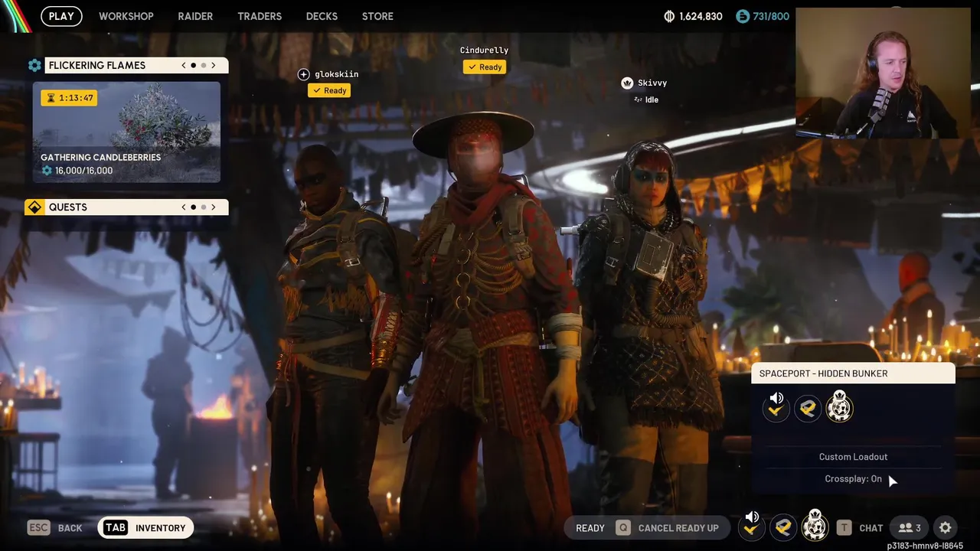Click the 1:13:47 event timer badge

pyautogui.click(x=70, y=98)
